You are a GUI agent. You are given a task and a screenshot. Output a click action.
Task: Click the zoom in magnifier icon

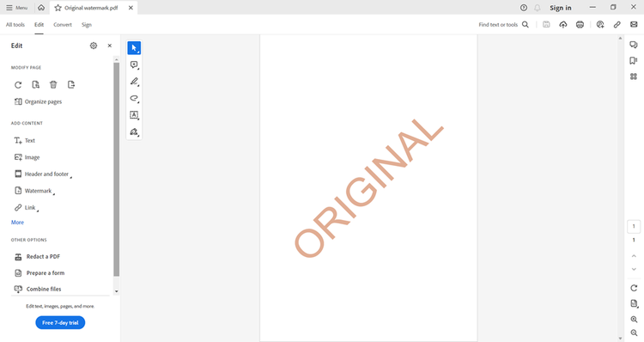(x=634, y=320)
